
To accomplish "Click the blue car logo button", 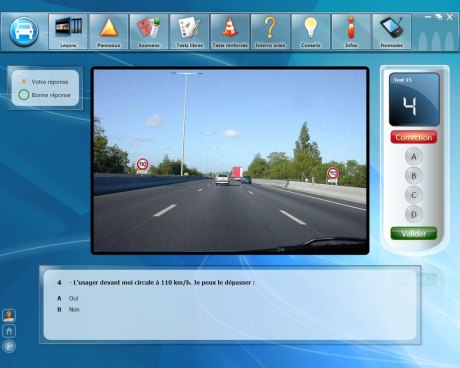I will 24,31.
